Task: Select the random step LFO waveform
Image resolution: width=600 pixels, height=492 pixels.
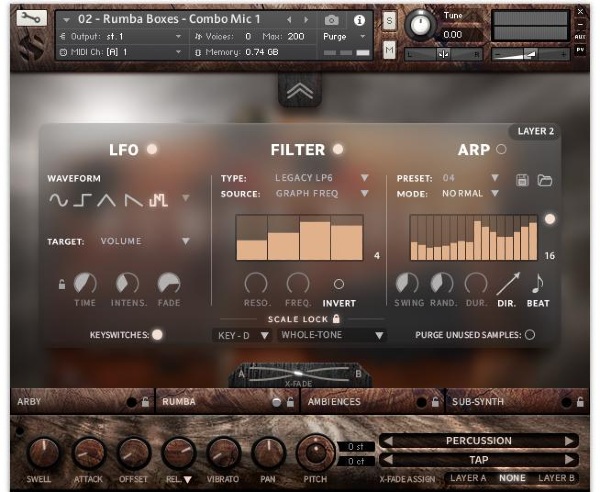Action: pyautogui.click(x=158, y=200)
